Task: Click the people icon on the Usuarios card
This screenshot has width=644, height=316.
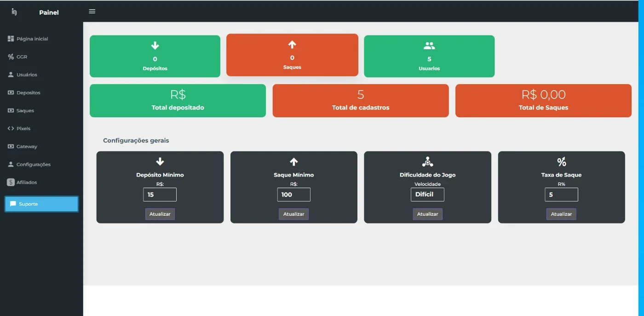Action: pyautogui.click(x=429, y=46)
